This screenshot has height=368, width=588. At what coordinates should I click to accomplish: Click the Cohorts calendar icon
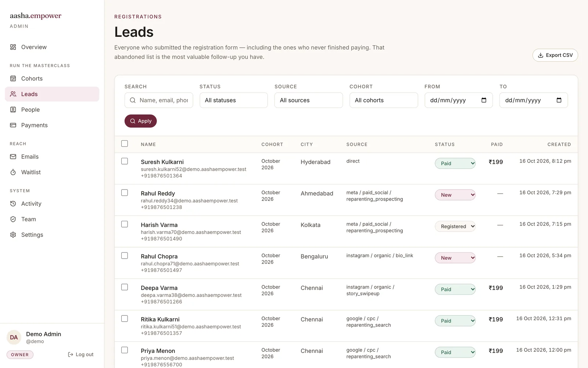point(13,78)
